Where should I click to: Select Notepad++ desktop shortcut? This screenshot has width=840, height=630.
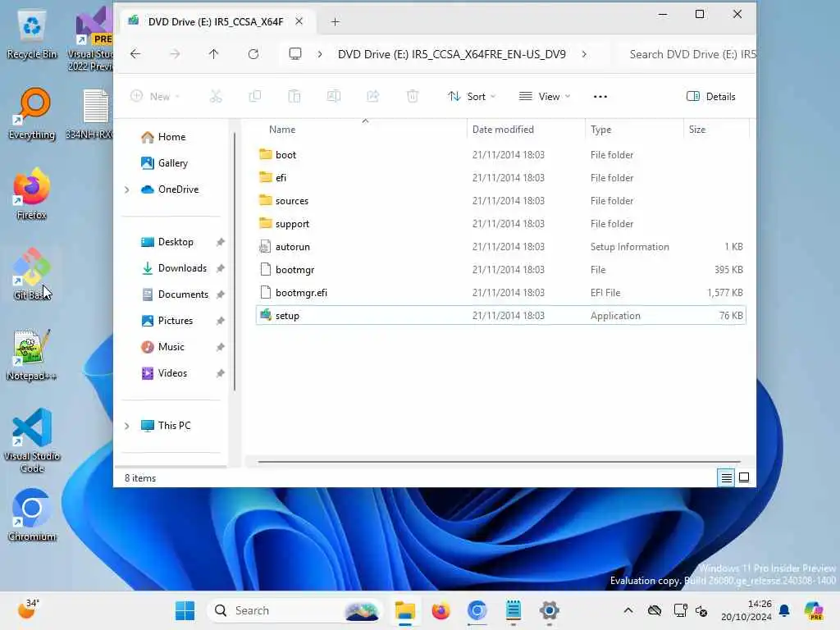click(32, 354)
